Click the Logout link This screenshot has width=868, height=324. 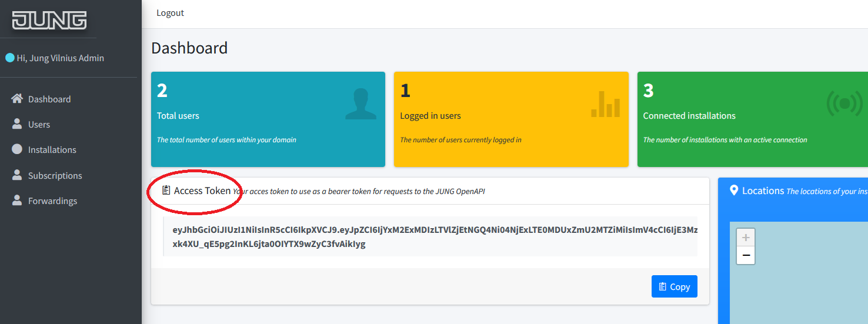click(170, 13)
